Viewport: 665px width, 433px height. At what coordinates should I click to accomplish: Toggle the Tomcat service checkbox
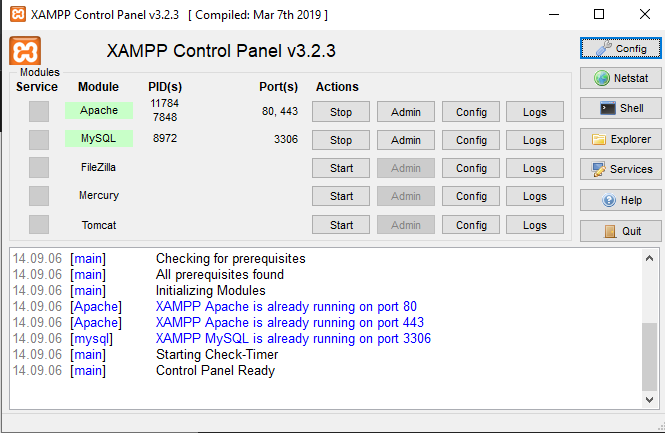tap(39, 224)
